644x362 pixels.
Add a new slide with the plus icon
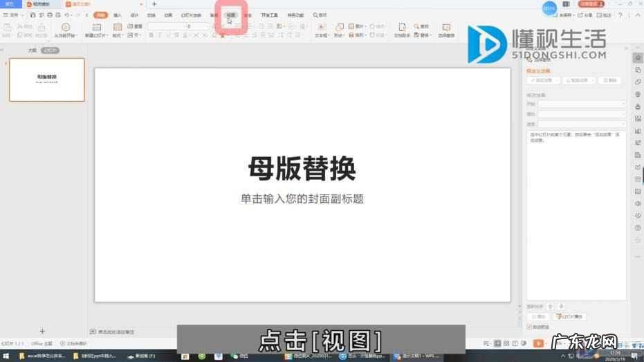[x=42, y=331]
